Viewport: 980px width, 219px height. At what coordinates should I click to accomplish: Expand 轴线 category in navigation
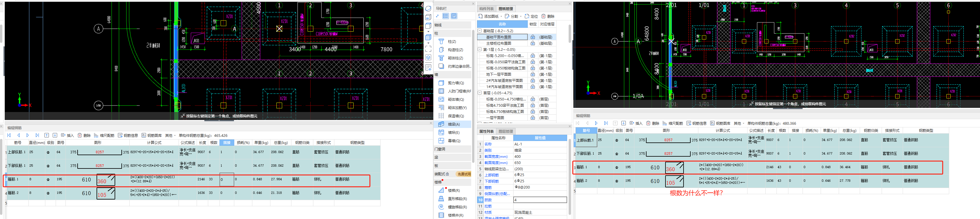pyautogui.click(x=452, y=25)
